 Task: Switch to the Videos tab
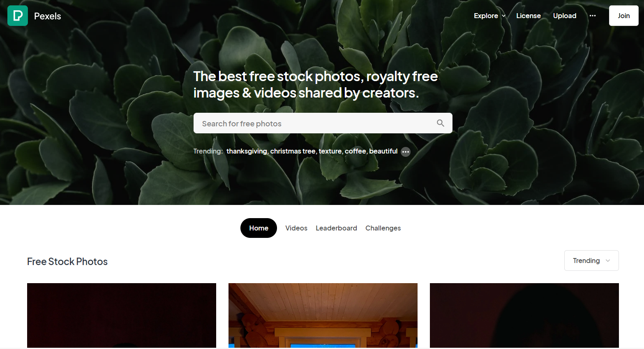pos(296,228)
